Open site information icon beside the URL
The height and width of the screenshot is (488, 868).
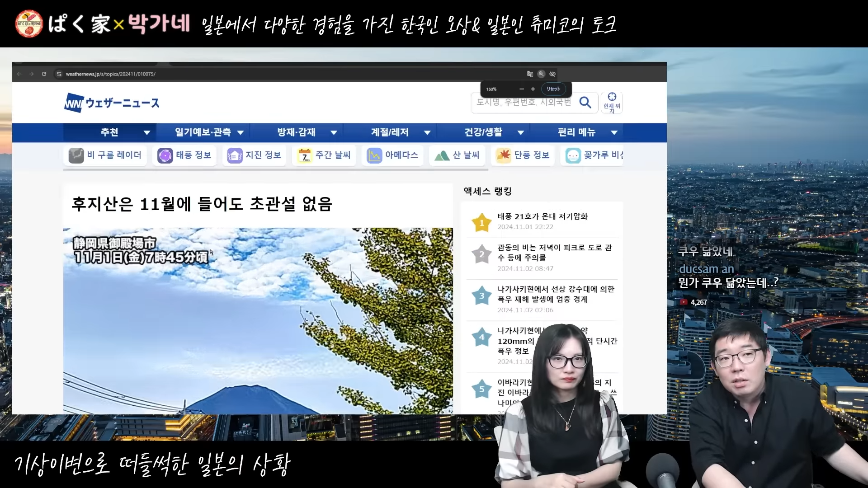[59, 74]
